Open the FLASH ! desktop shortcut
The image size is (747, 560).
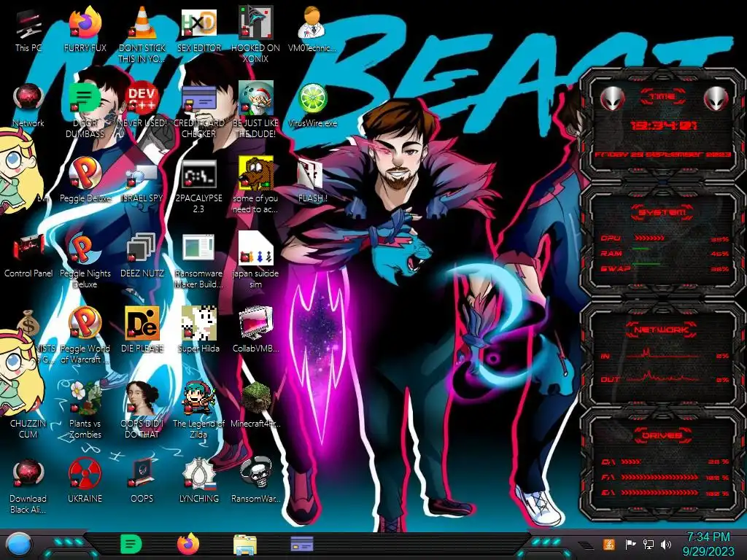coord(312,181)
